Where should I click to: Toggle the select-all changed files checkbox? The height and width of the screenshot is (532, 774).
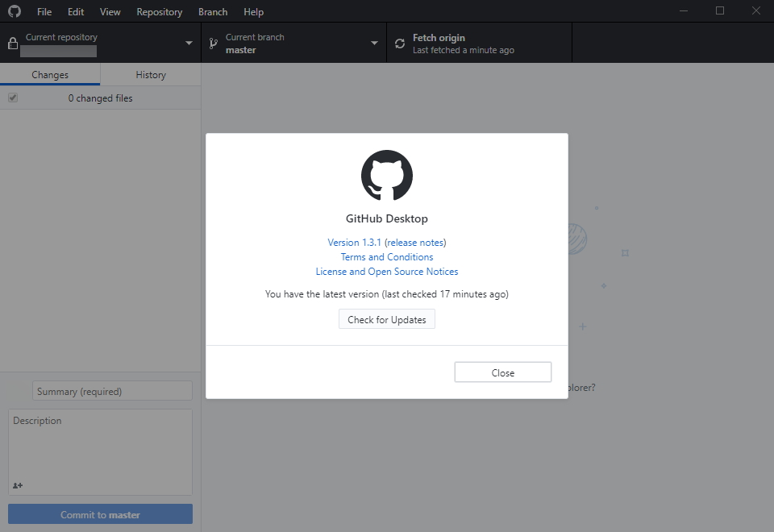pyautogui.click(x=13, y=97)
